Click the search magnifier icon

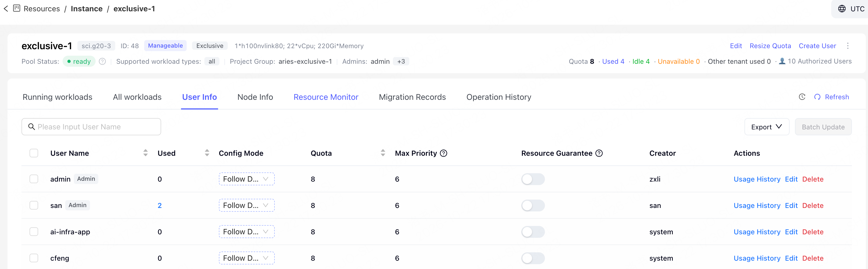[x=32, y=127]
